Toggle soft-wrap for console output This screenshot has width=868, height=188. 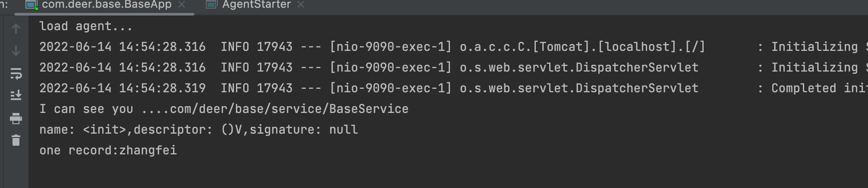click(x=16, y=74)
